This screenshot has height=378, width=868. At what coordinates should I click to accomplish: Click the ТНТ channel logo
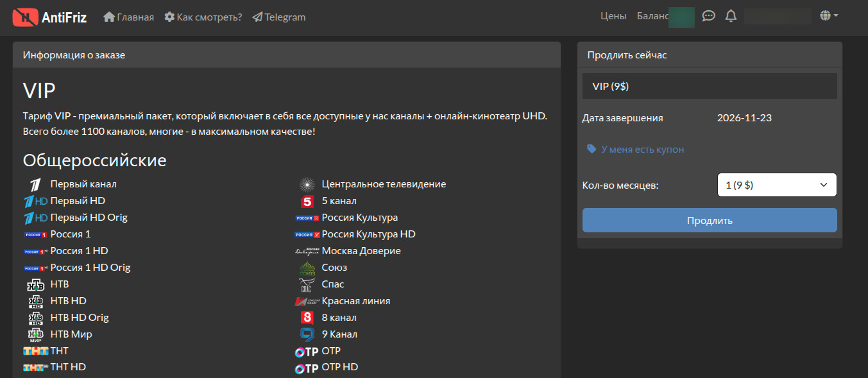pyautogui.click(x=35, y=351)
